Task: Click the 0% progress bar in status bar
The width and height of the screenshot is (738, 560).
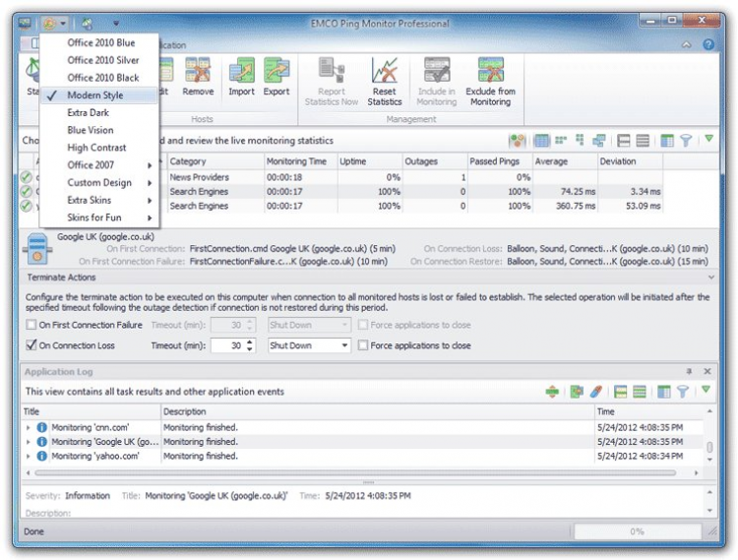Action: (x=638, y=531)
